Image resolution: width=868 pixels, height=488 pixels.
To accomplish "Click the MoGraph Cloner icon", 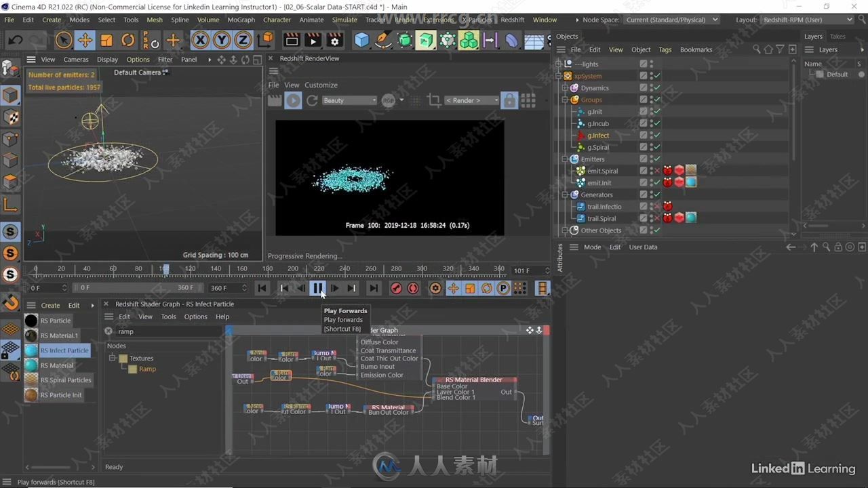I will pyautogui.click(x=469, y=41).
